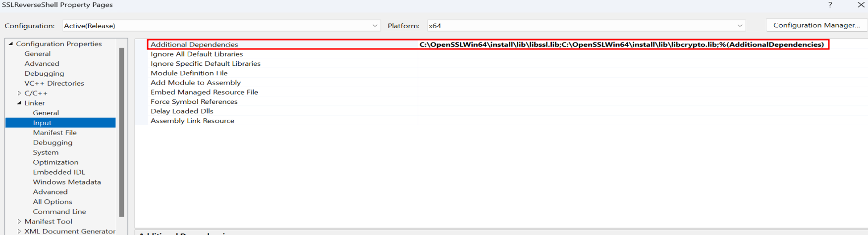The height and width of the screenshot is (235, 868).
Task: Select Embedded IDL under Linker
Action: [59, 172]
